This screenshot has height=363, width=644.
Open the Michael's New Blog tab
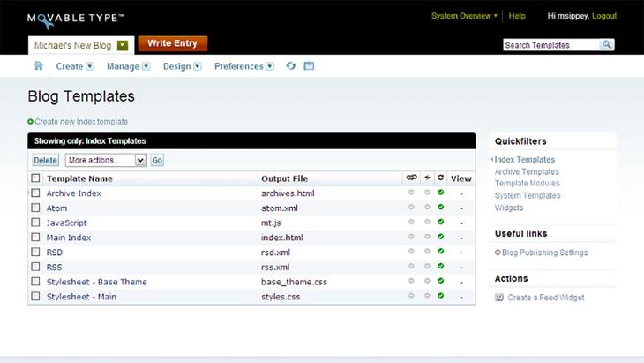pyautogui.click(x=72, y=46)
